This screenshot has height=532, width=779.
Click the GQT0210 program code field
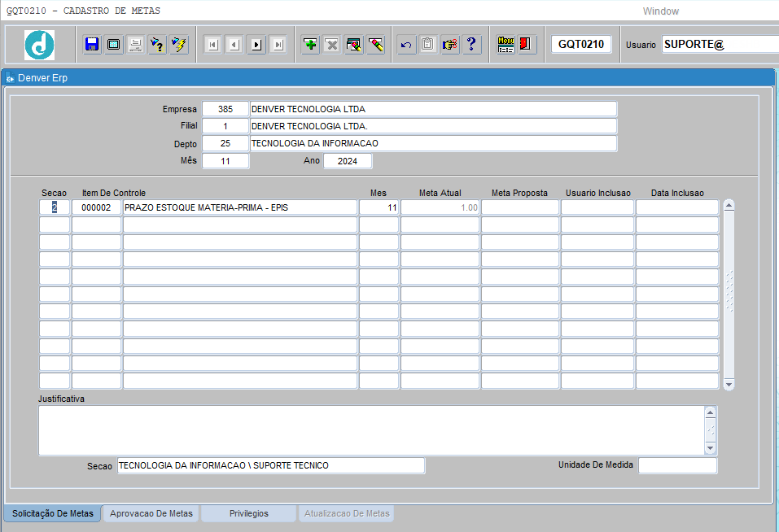pyautogui.click(x=580, y=44)
